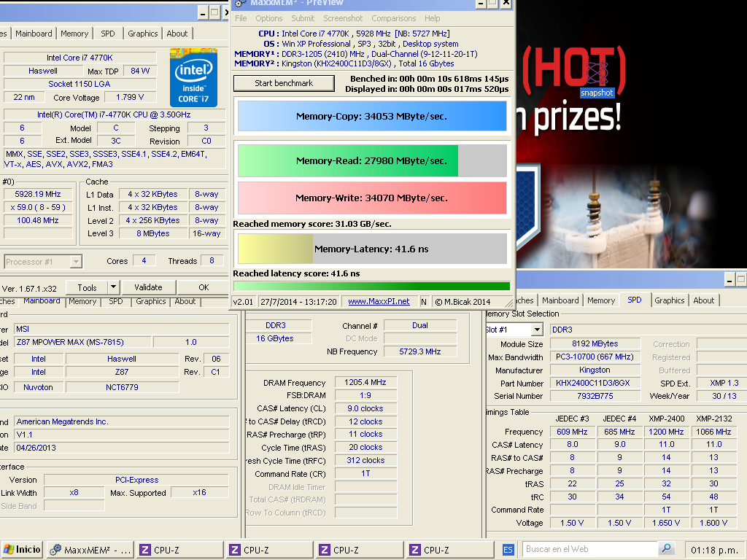Click the 312 clocks tRFC value

coord(365,461)
